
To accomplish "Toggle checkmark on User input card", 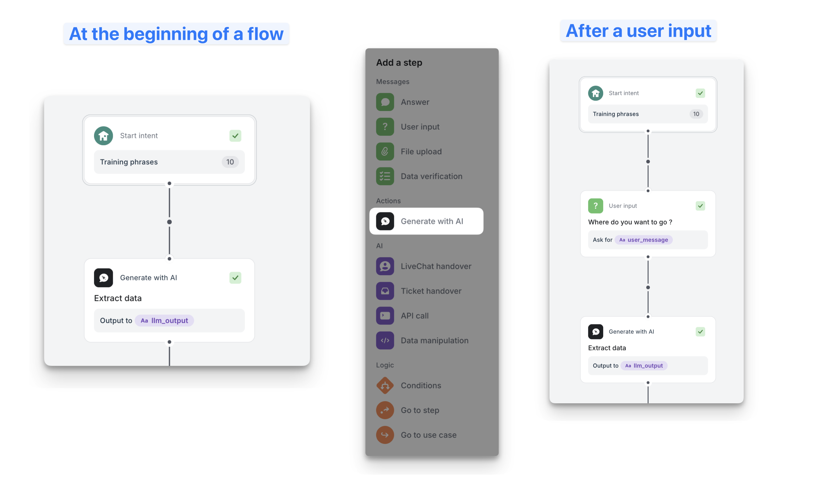I will pos(700,206).
